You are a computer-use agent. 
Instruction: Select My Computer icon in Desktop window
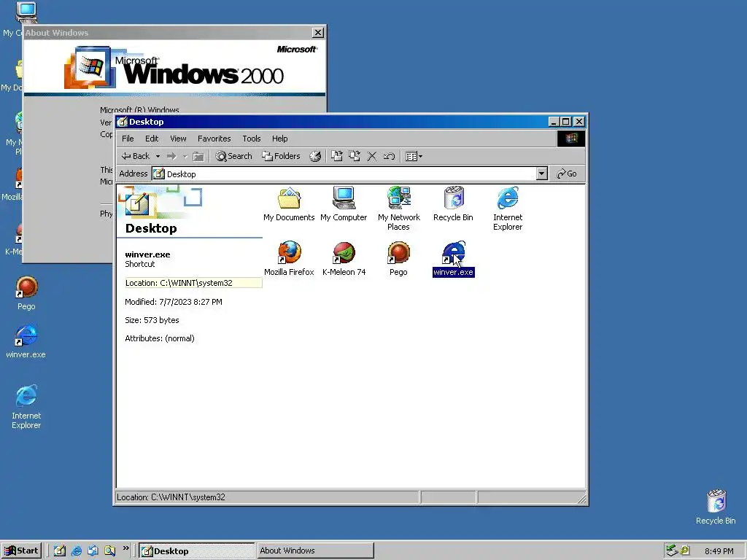point(344,205)
